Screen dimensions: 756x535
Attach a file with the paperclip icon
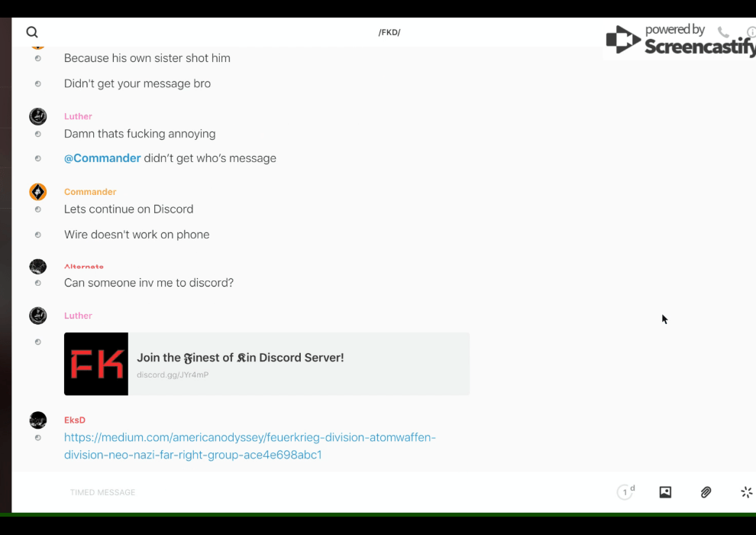pos(706,492)
